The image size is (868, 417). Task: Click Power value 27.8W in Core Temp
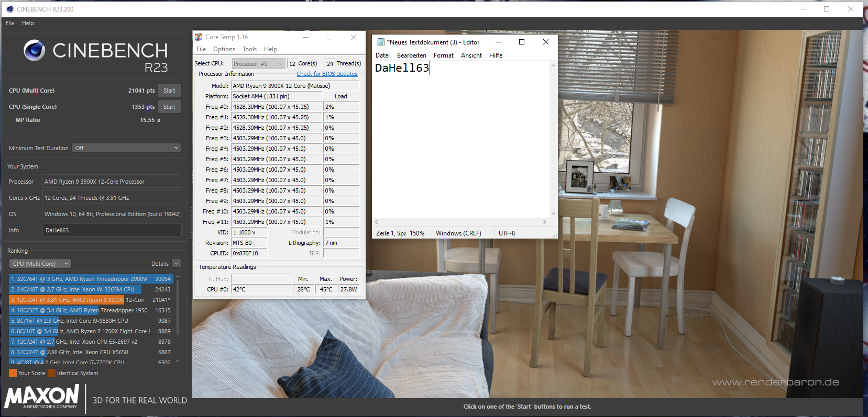pyautogui.click(x=349, y=289)
